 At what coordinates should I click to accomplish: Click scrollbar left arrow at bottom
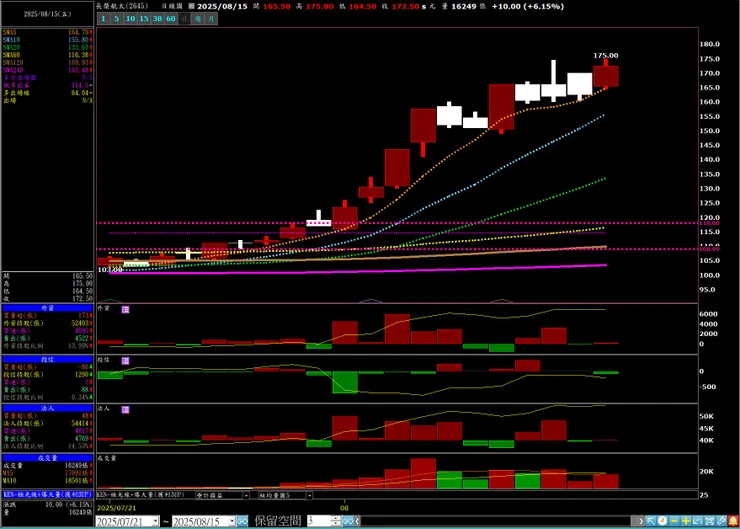pyautogui.click(x=358, y=521)
